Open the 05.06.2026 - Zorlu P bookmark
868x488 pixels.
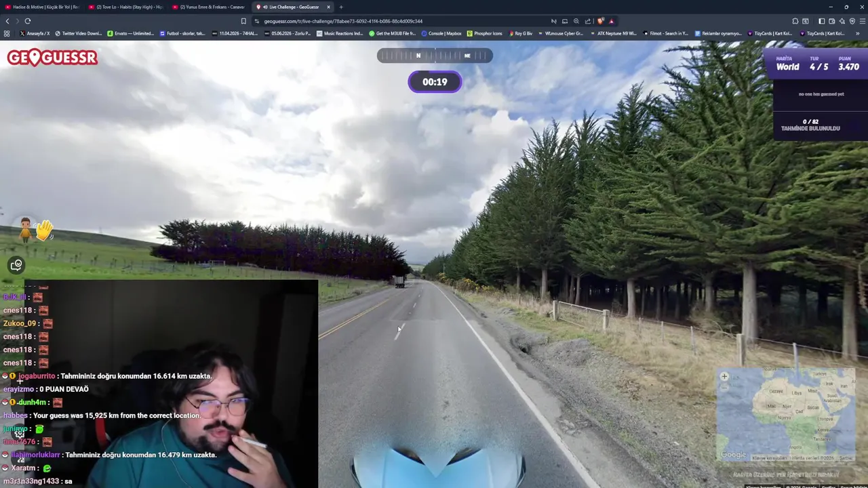click(x=288, y=33)
